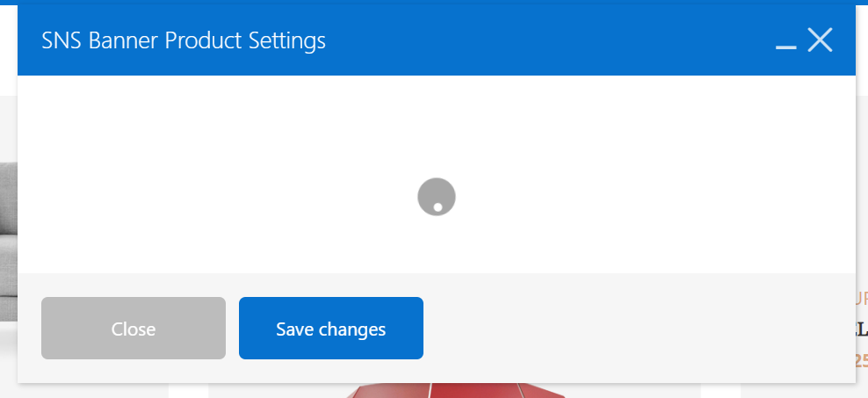868x398 pixels.
Task: Click the word Close on the gray button
Action: click(134, 329)
